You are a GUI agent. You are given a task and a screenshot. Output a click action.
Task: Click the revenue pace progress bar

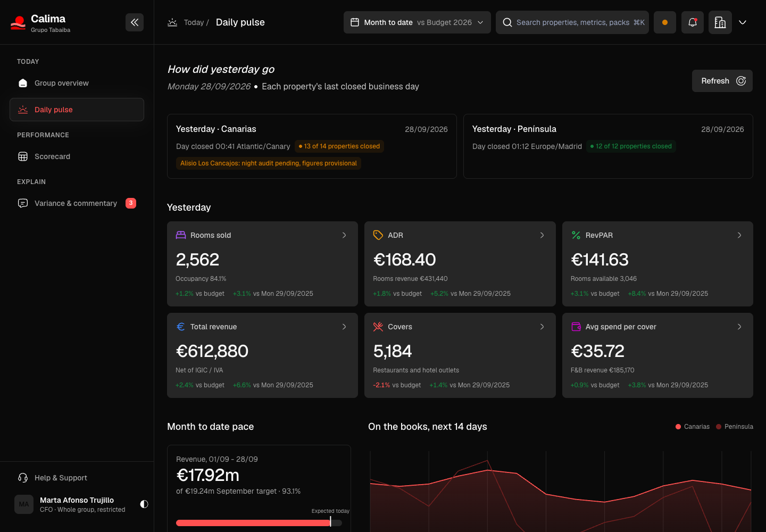[259, 523]
